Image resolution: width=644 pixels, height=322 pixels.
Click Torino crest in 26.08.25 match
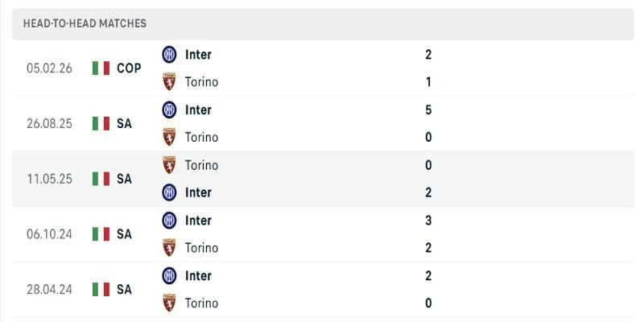pos(169,137)
